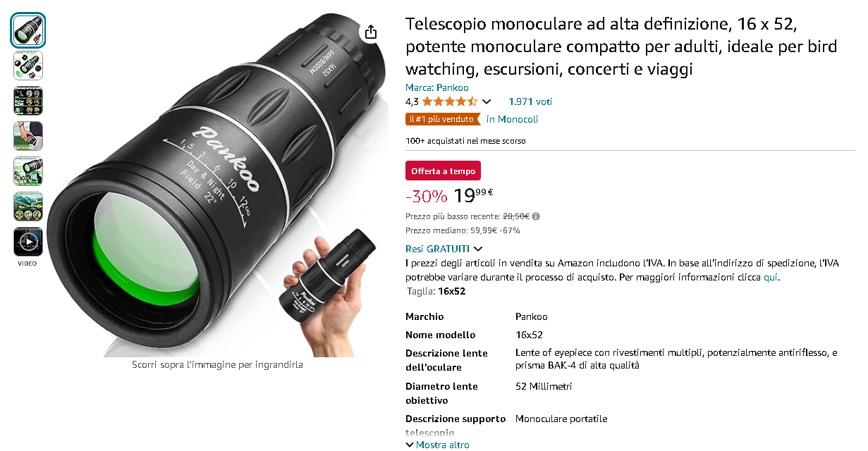This screenshot has height=451, width=868.
Task: Expand the Resi GRATUITI chevron
Action: (478, 249)
